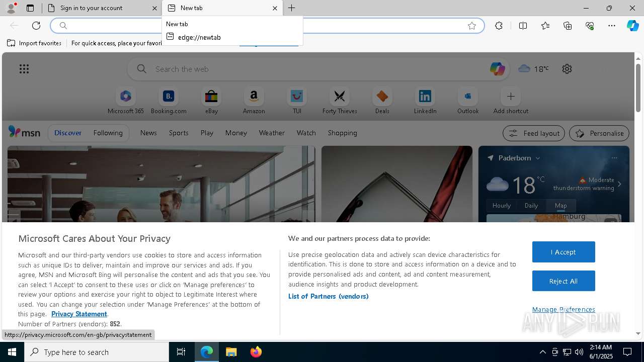Open the Privacy Statement link
This screenshot has width=644, height=362.
tap(79, 314)
